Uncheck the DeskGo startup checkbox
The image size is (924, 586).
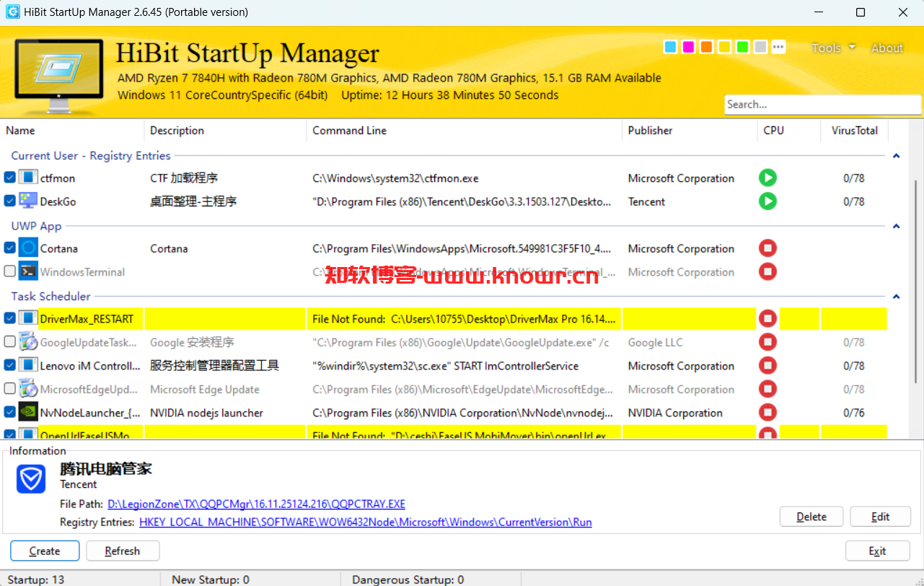[x=9, y=201]
